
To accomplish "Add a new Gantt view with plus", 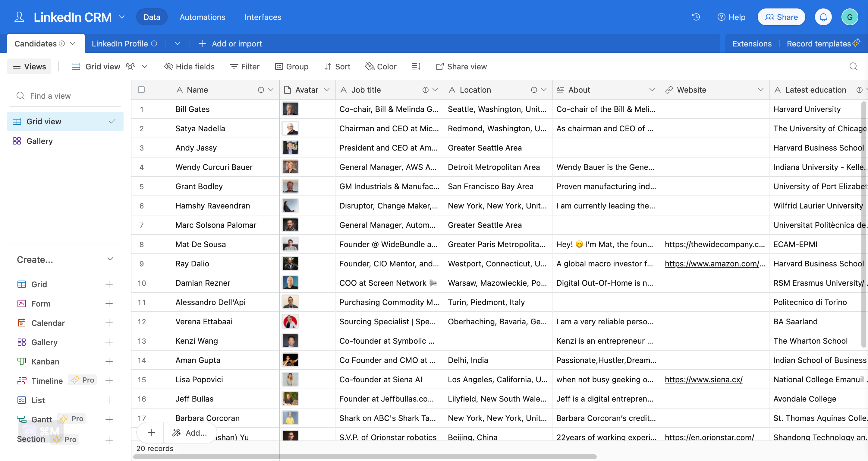I will click(109, 419).
